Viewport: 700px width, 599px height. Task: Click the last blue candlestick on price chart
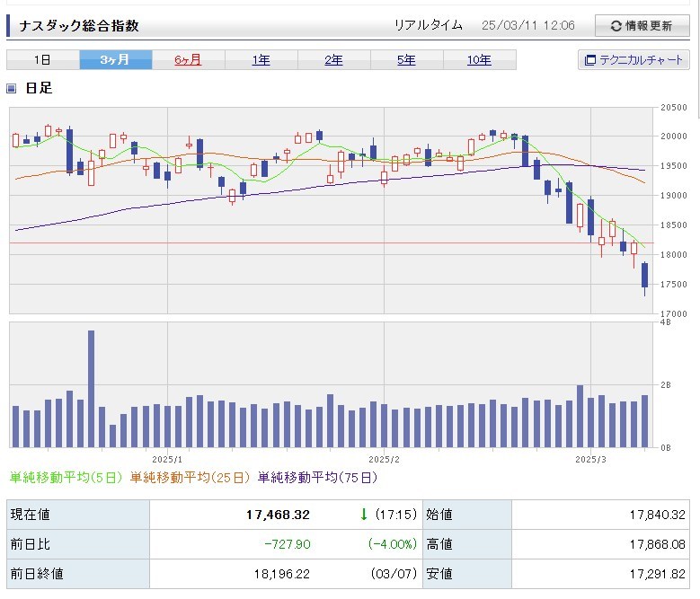coord(644,275)
